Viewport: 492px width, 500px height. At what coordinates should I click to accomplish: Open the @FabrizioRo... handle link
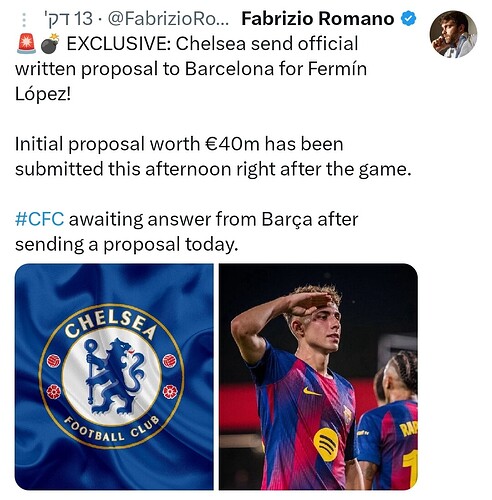(169, 19)
